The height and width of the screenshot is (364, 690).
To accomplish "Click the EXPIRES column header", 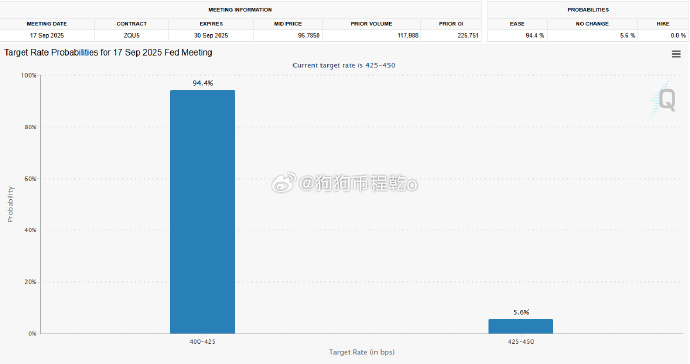I will [x=211, y=24].
